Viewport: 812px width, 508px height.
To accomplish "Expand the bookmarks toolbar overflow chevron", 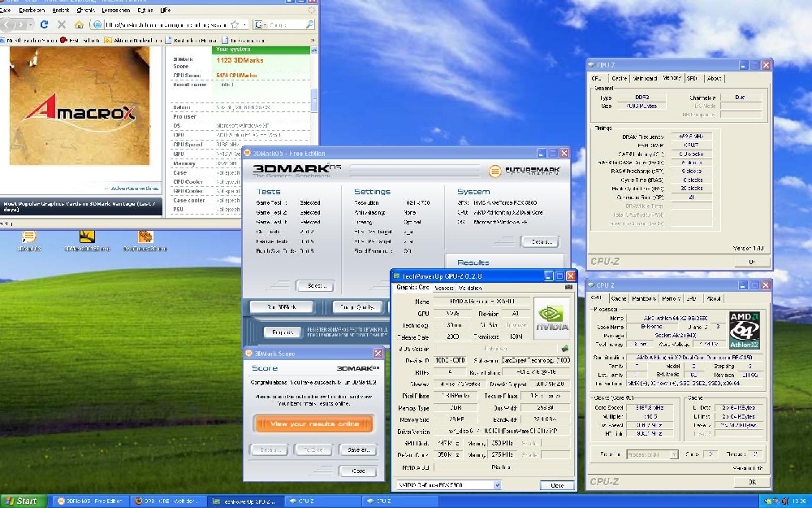I will pyautogui.click(x=313, y=40).
